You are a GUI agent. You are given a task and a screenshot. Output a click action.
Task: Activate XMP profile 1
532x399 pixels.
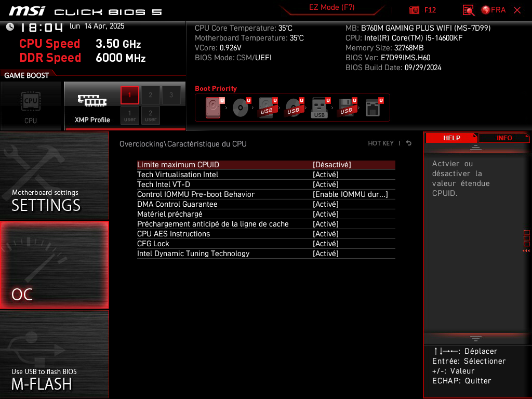pos(129,95)
